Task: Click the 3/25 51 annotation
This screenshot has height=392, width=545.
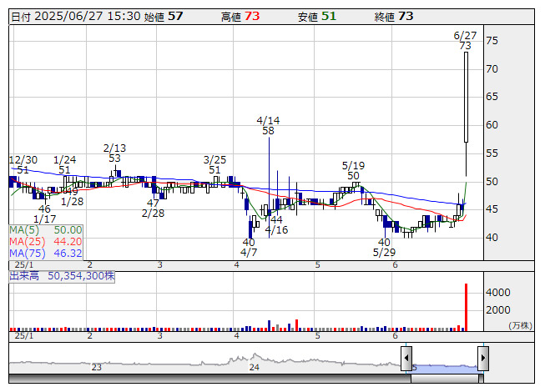Action: point(214,165)
